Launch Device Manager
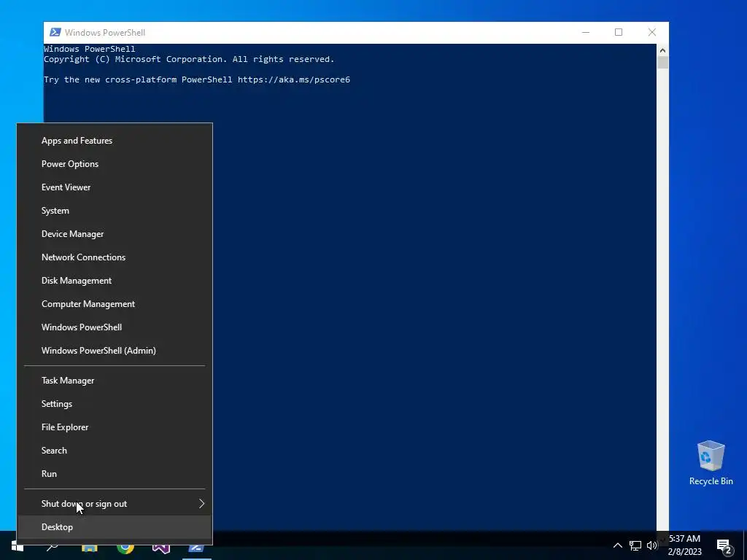 coord(115,234)
